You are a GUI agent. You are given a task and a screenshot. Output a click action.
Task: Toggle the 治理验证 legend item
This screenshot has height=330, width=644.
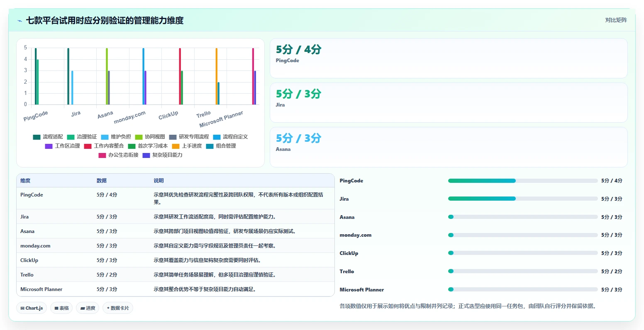point(82,137)
